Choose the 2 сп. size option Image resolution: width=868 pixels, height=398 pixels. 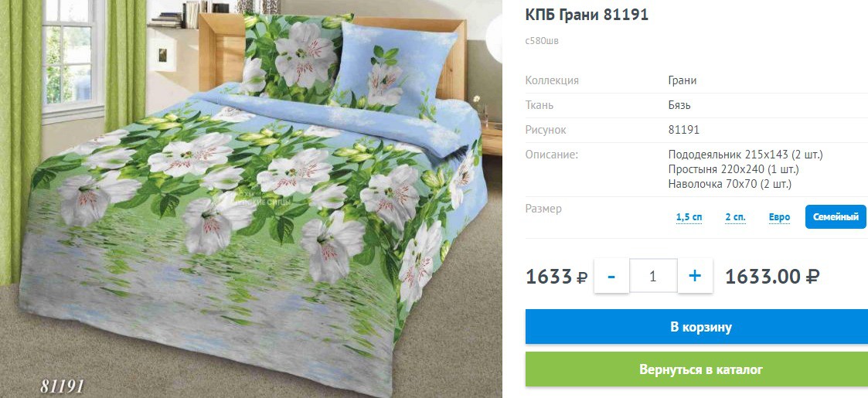(735, 217)
